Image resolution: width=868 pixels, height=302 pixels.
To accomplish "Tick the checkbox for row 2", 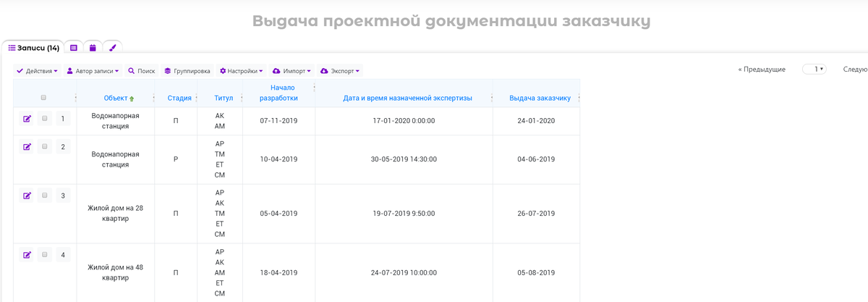I will click(45, 146).
